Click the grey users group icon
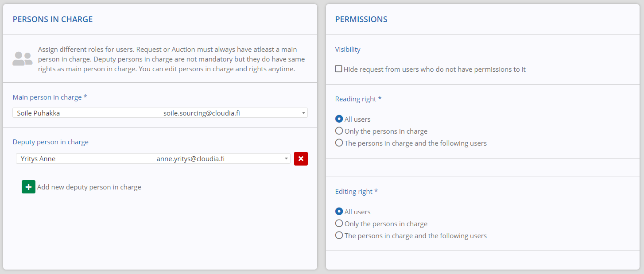 [x=22, y=58]
